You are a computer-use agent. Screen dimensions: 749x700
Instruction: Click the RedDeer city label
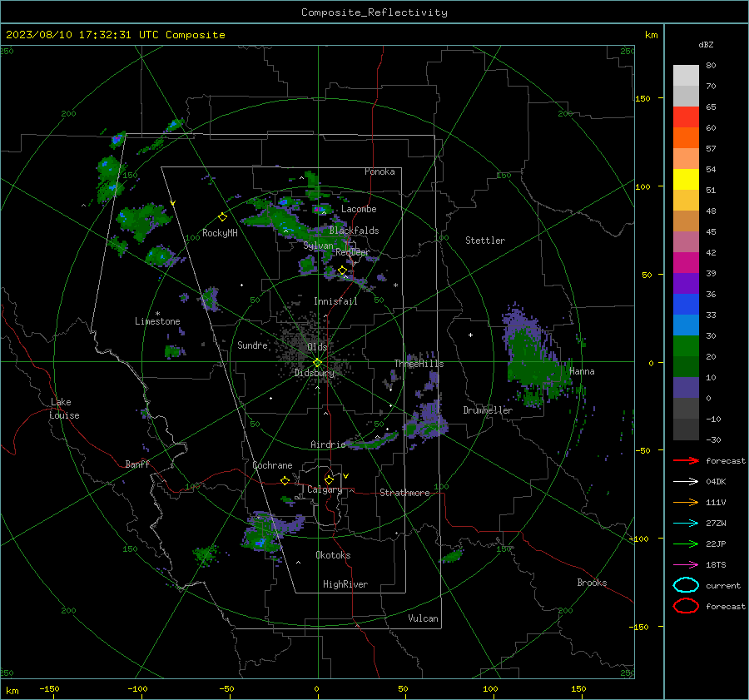(x=353, y=252)
